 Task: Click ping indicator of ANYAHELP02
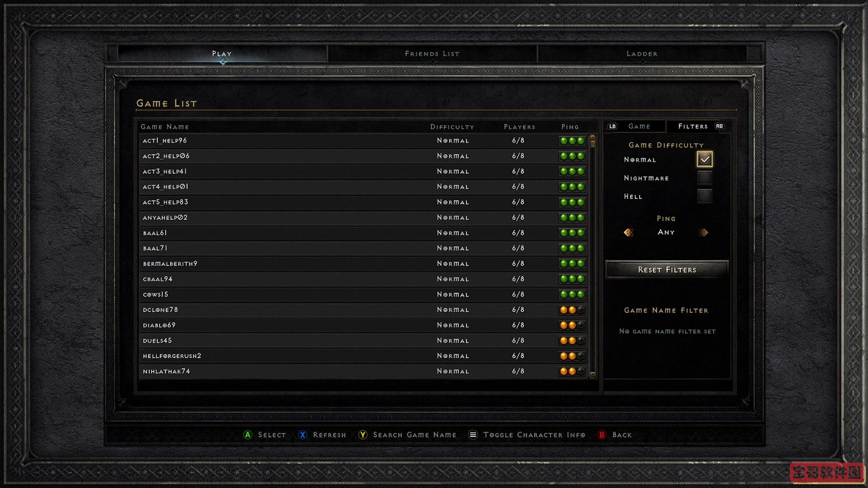(572, 217)
